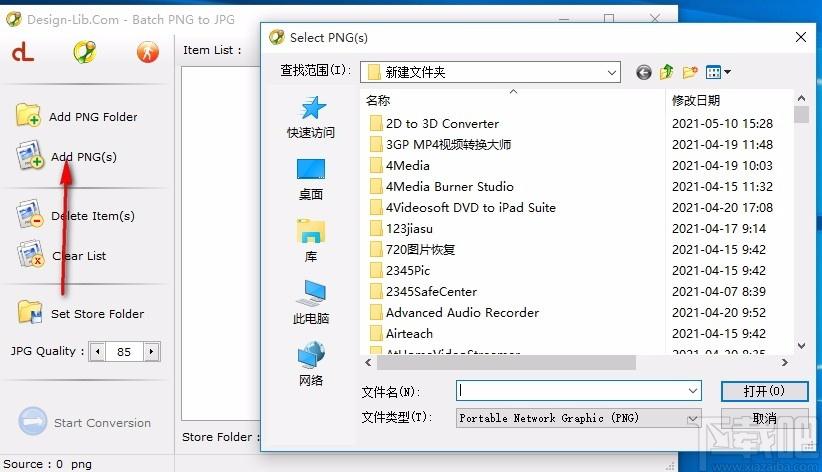822x472 pixels.
Task: Click the Add PNG Folder icon
Action: pos(28,115)
